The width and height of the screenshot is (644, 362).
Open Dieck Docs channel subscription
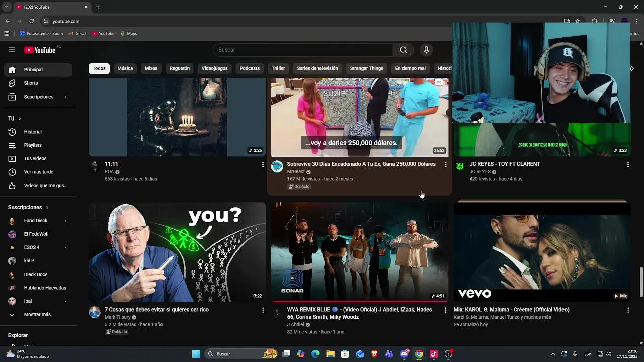(39, 275)
